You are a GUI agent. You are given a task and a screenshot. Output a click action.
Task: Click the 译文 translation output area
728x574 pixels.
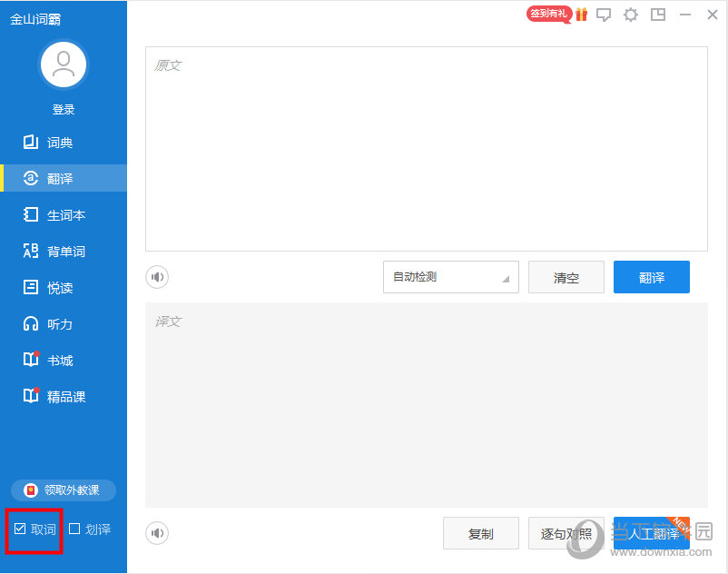click(427, 405)
